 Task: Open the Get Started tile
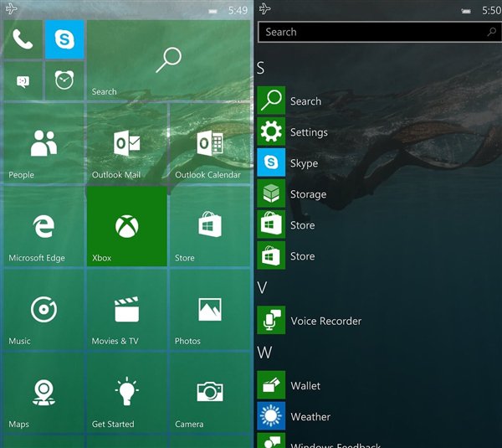click(126, 392)
